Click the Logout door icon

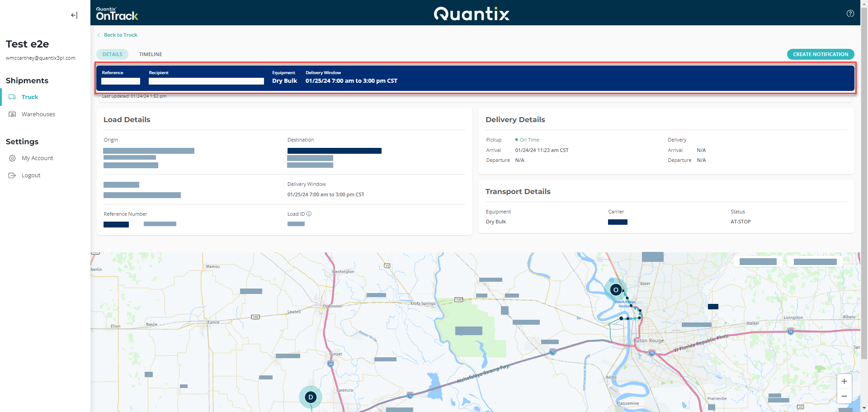[x=12, y=175]
